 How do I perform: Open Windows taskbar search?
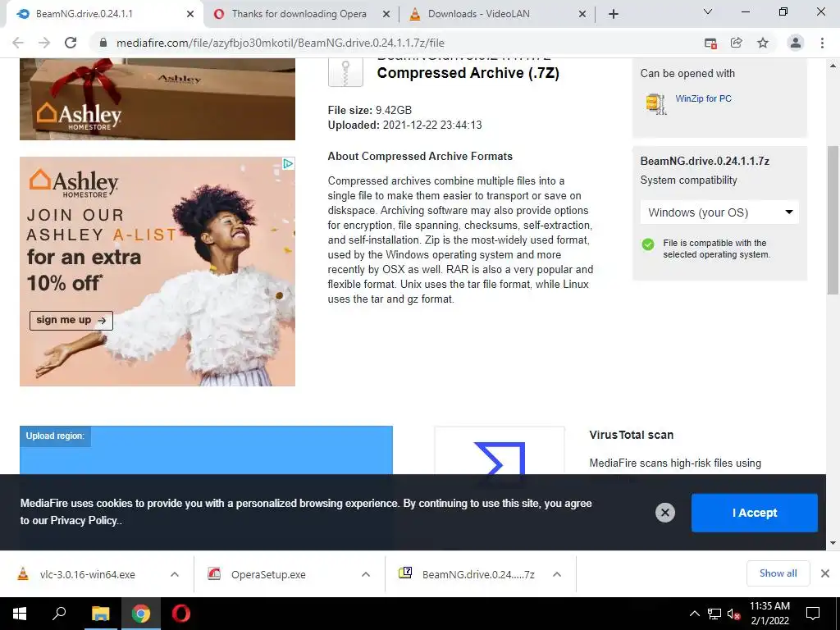[59, 614]
